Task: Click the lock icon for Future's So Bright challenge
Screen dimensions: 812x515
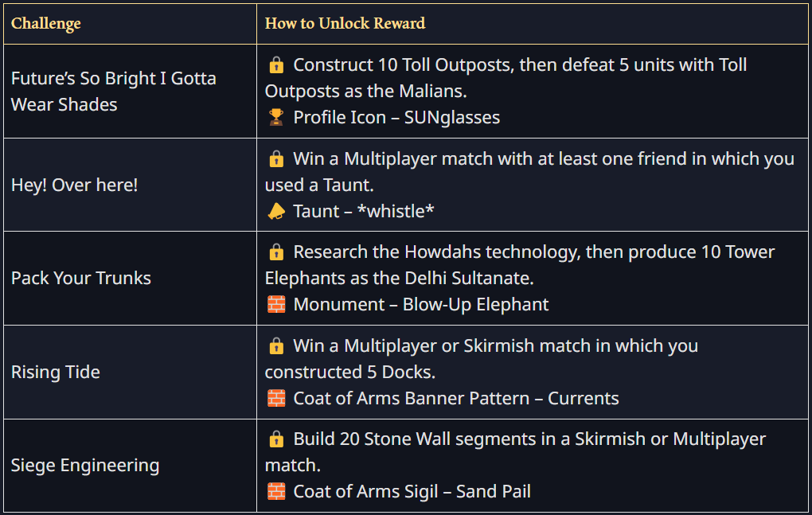Action: (x=276, y=65)
